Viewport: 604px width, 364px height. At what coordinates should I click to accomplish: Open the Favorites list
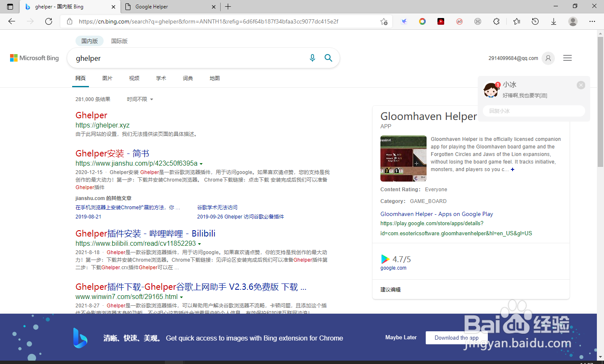517,21
